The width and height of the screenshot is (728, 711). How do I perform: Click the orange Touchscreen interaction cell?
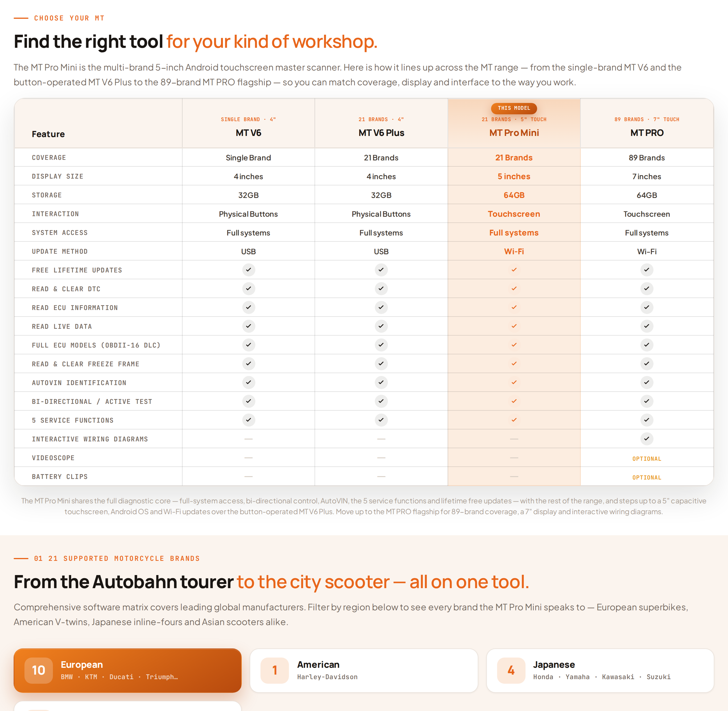coord(514,214)
